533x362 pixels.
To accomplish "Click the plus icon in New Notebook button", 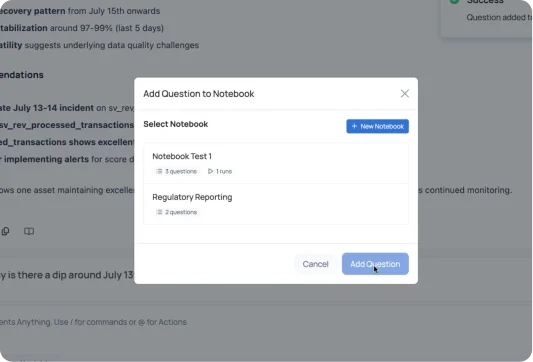I will pyautogui.click(x=354, y=126).
